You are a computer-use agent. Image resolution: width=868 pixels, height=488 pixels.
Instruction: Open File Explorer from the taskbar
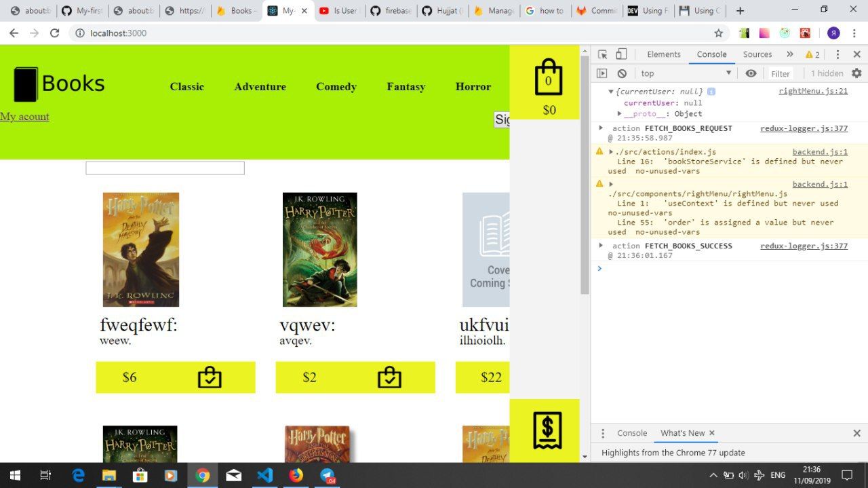[108, 475]
